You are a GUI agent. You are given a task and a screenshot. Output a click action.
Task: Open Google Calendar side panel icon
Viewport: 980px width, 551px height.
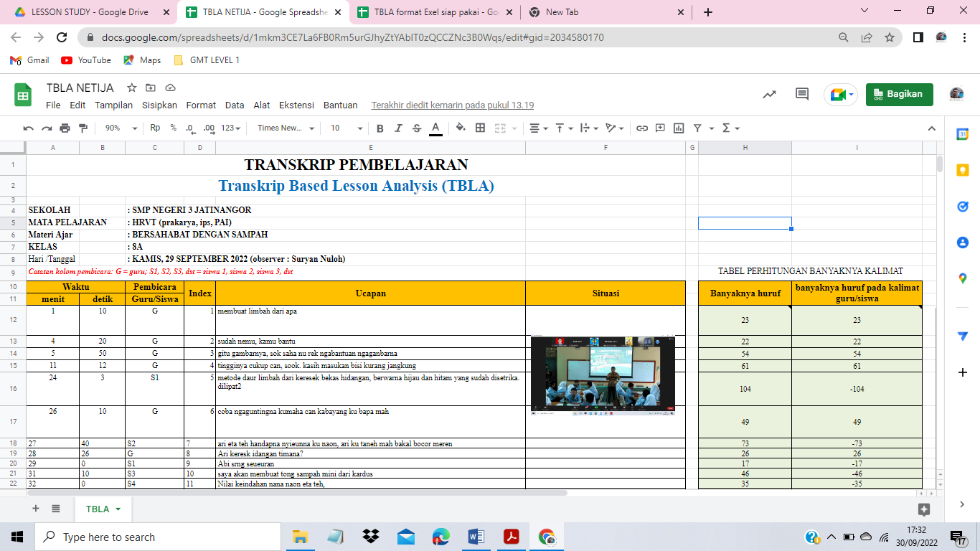pyautogui.click(x=963, y=134)
